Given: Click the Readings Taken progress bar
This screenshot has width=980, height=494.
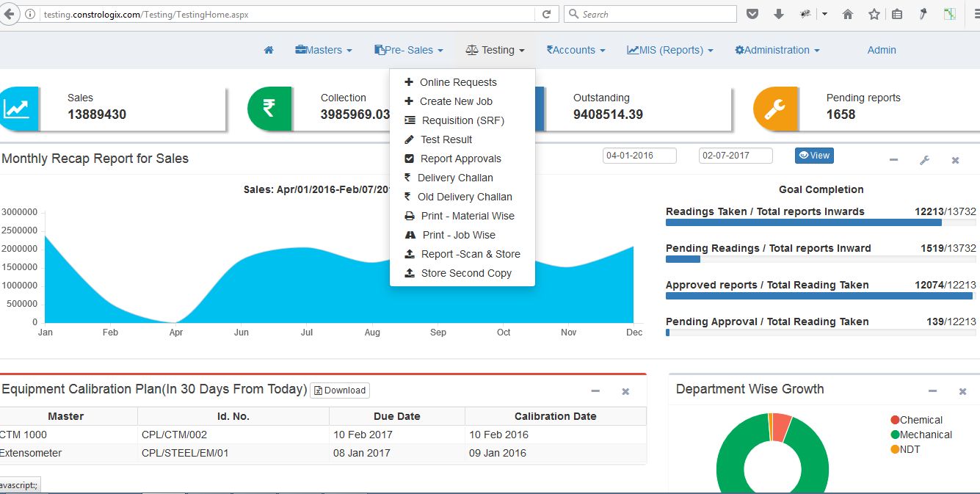Looking at the screenshot, I should pos(821,222).
